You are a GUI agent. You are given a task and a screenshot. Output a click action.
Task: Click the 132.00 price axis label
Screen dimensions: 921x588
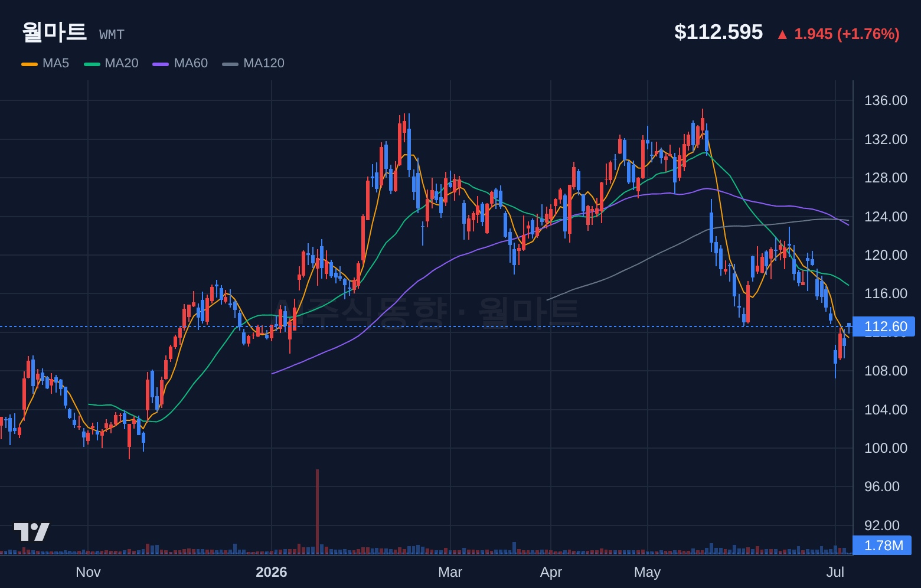pyautogui.click(x=886, y=139)
